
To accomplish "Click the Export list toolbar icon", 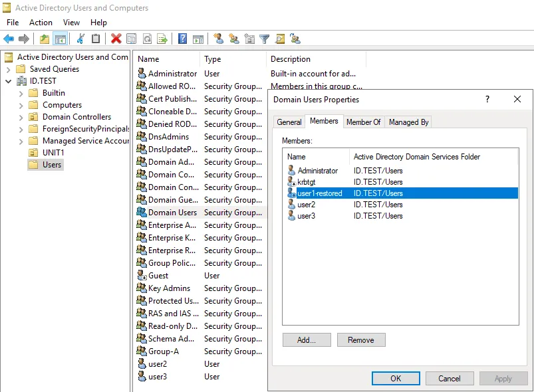I will click(162, 39).
